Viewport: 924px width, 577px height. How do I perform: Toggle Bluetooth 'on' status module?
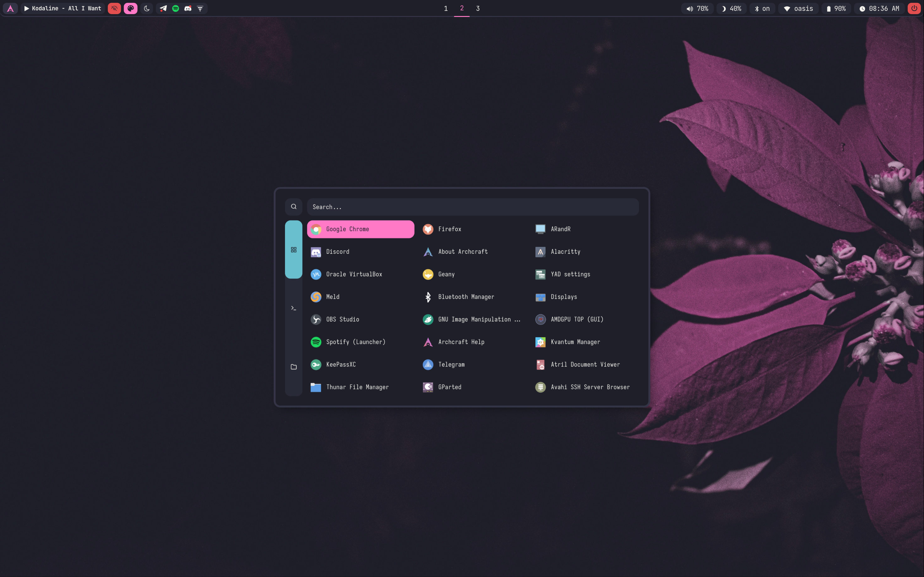click(762, 8)
